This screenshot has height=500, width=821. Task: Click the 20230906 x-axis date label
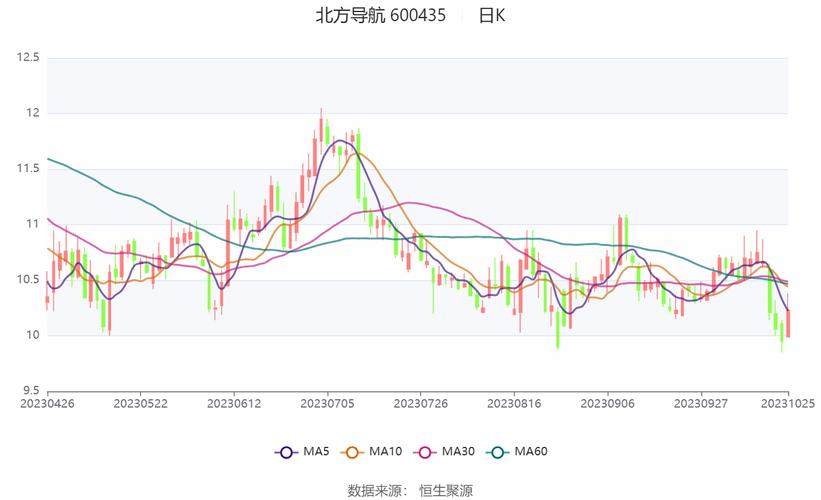[x=607, y=404]
